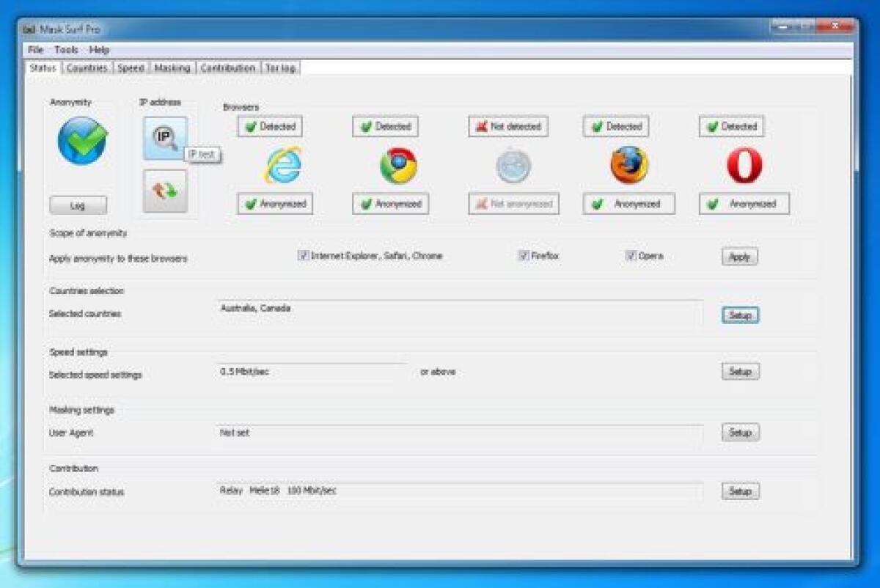Select the Internet Explorer browser icon
880x588 pixels.
point(283,167)
